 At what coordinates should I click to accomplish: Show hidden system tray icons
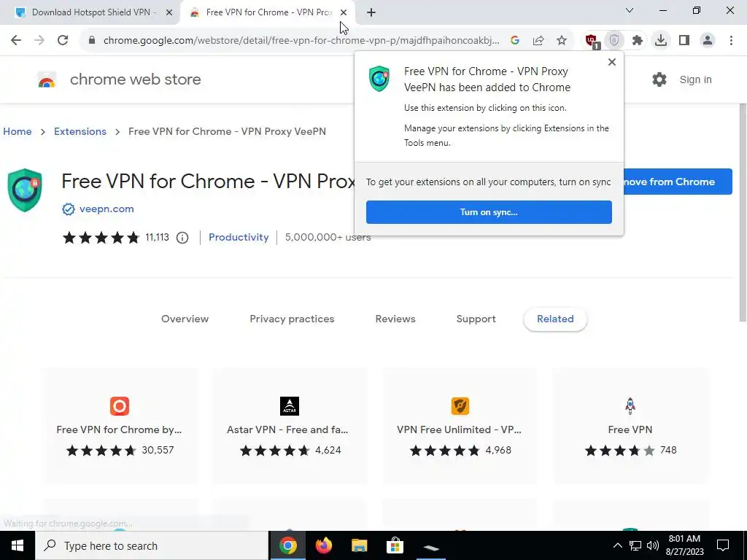pos(617,545)
